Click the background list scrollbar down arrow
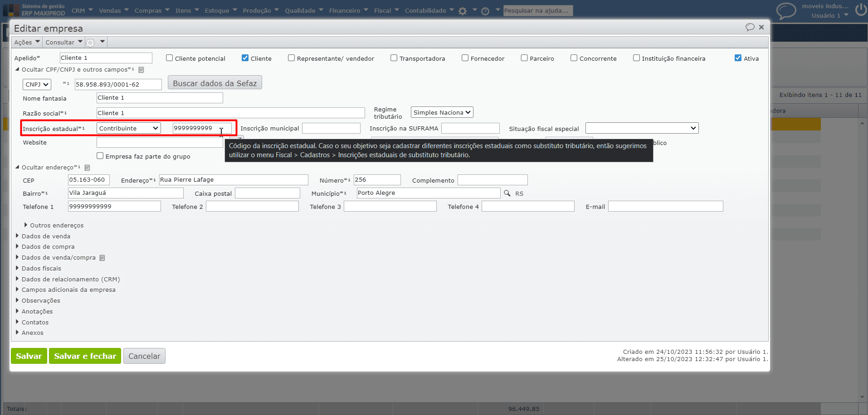868x415 pixels. [862, 397]
